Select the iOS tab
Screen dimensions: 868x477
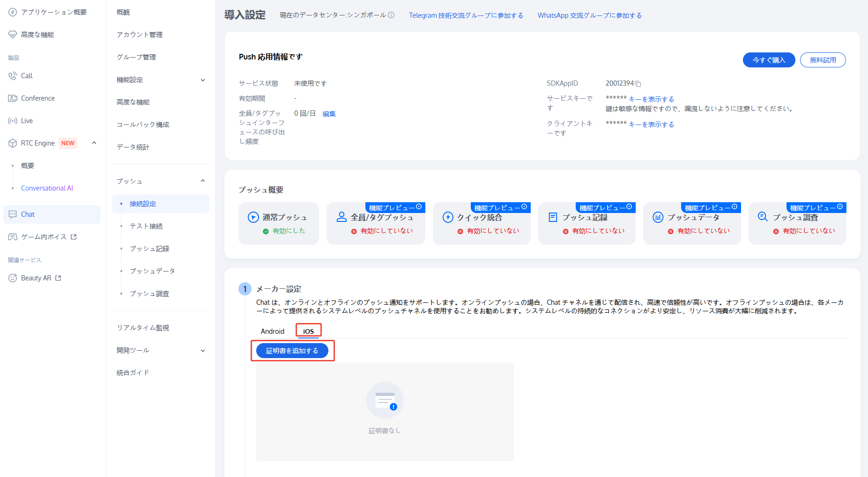(x=308, y=331)
